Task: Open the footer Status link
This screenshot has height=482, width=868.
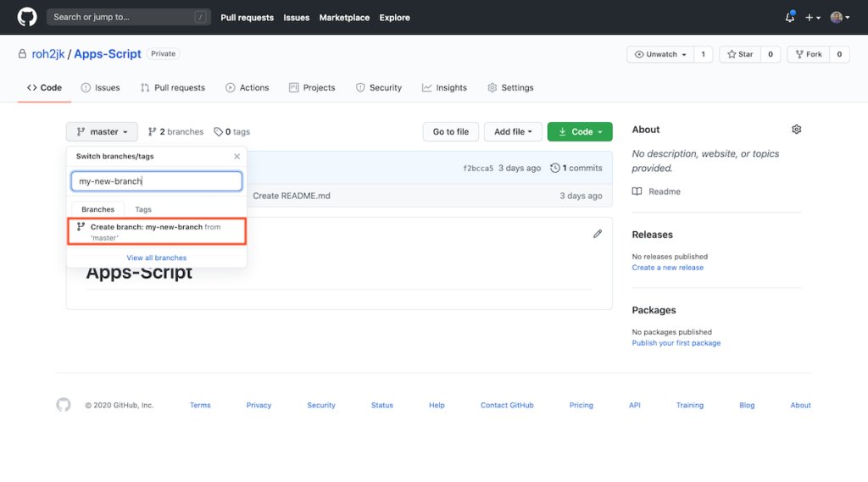Action: pos(382,405)
